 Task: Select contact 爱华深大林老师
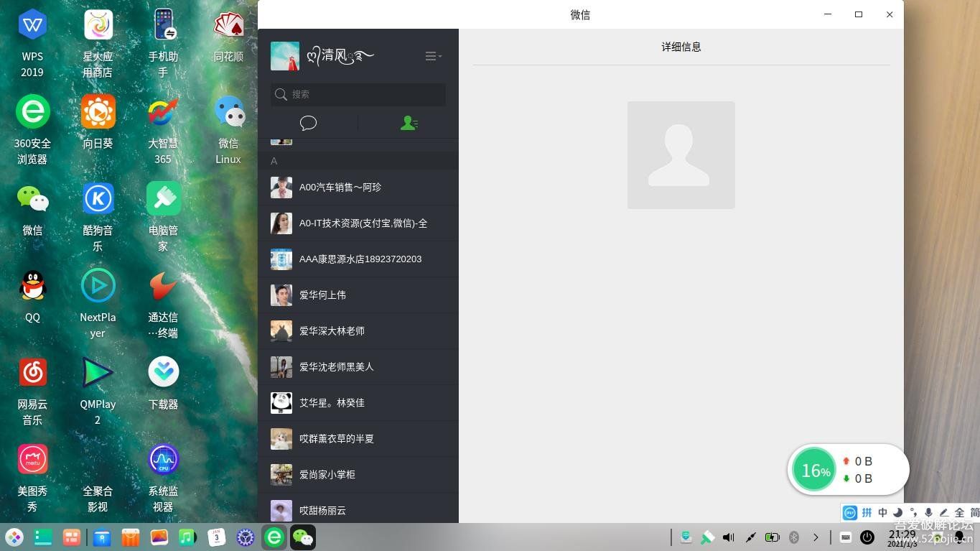point(358,330)
